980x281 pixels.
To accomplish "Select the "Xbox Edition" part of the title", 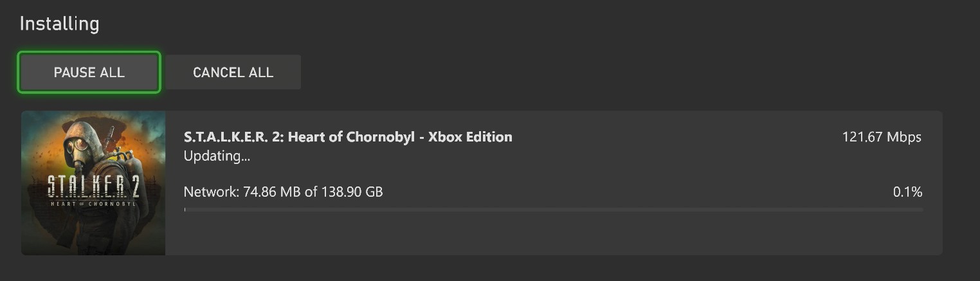I will 470,137.
